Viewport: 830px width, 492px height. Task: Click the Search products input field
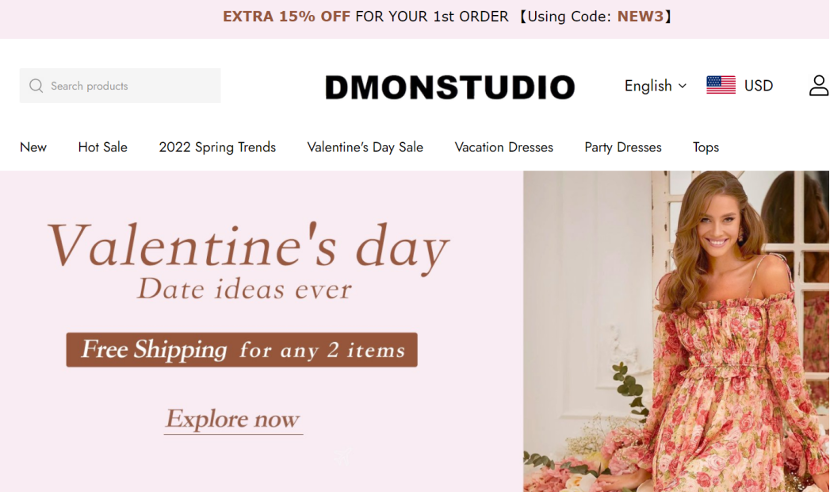(x=120, y=86)
